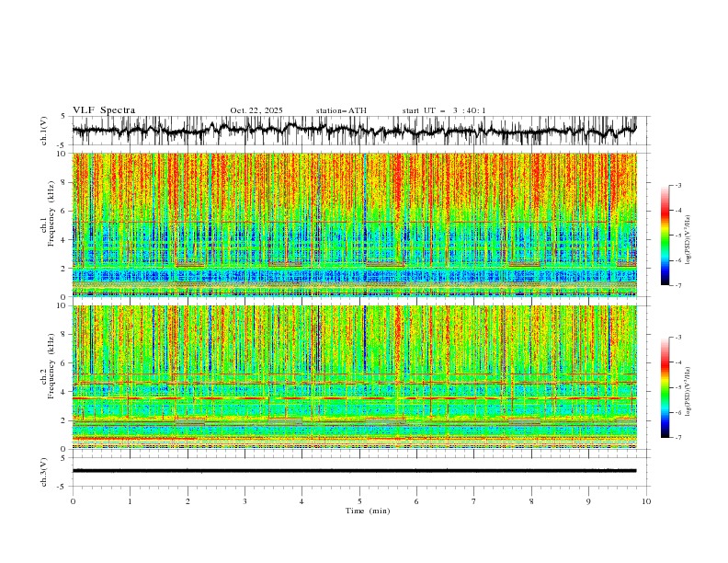Click the ch.2 spectrogram plot area
The image size is (728, 563).
354,377
